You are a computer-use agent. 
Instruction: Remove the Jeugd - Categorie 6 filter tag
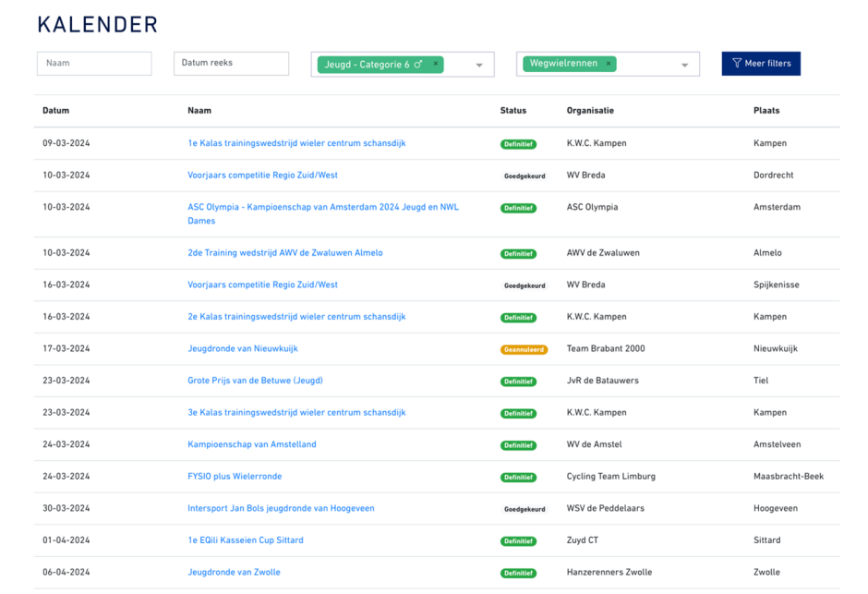point(436,65)
